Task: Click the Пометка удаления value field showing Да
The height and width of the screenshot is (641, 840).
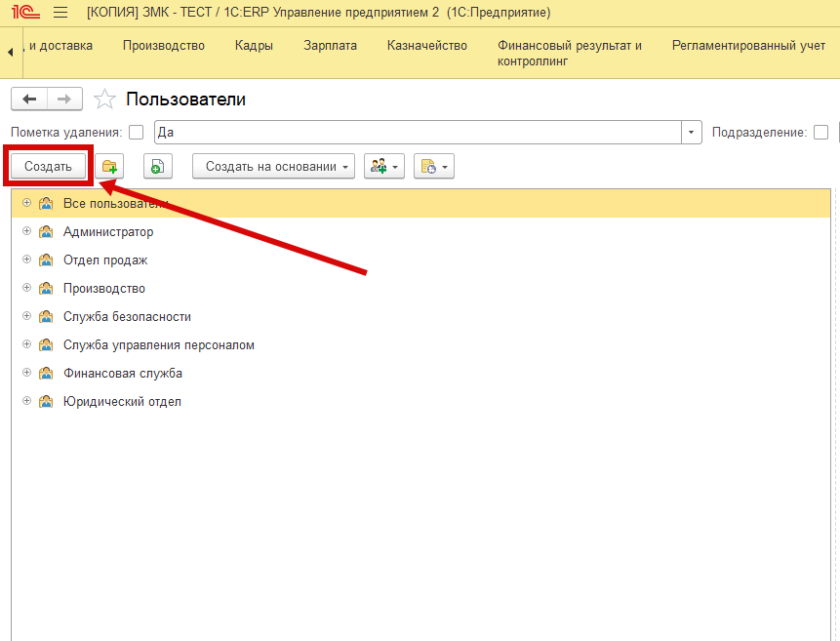Action: click(x=418, y=133)
